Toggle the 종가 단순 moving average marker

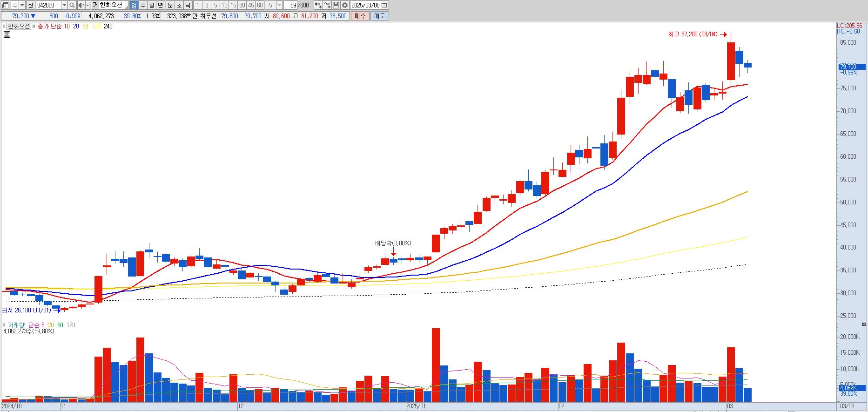click(34, 26)
